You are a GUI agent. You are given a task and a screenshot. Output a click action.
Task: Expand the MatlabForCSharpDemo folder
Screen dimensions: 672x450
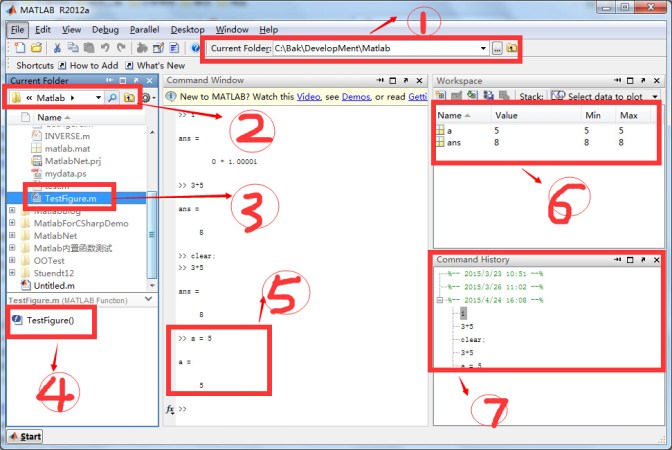click(x=12, y=223)
